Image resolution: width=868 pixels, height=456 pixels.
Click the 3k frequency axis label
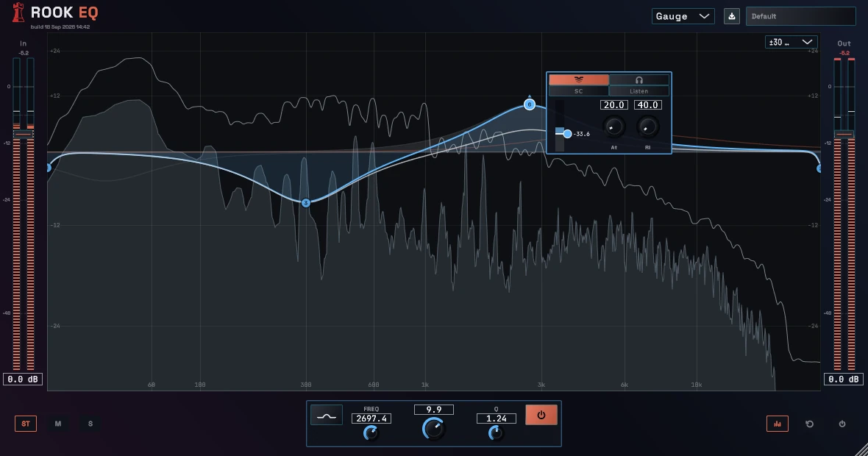click(541, 385)
